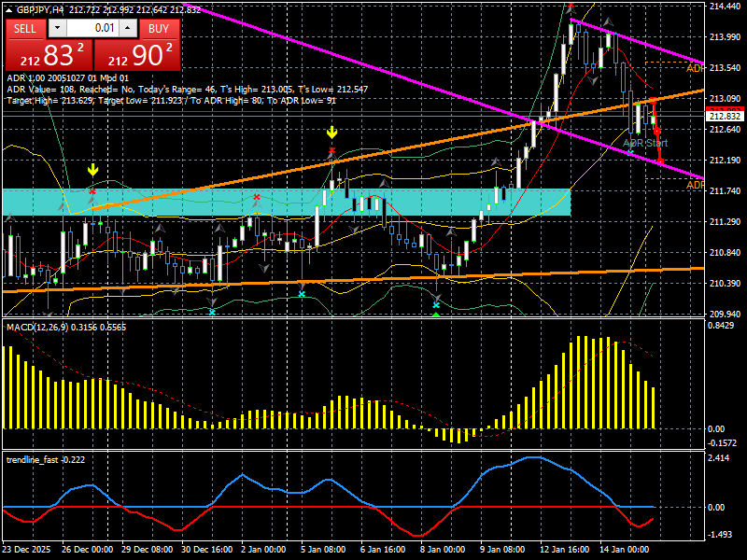
Task: Click the 5 Jan 08:00 time label
Action: 323,550
